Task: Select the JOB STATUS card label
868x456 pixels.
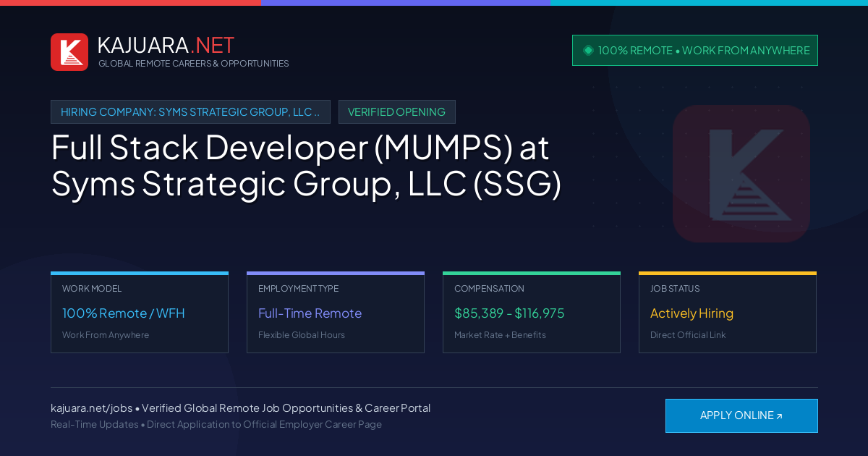Action: click(x=675, y=289)
